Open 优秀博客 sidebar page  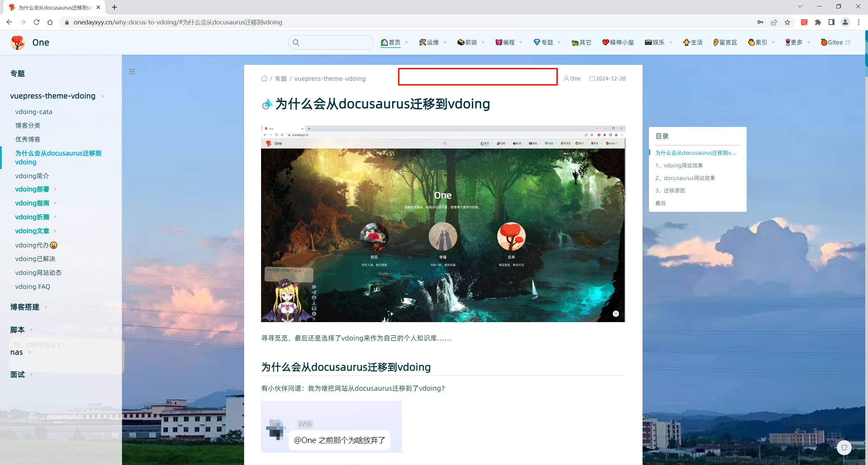point(28,139)
